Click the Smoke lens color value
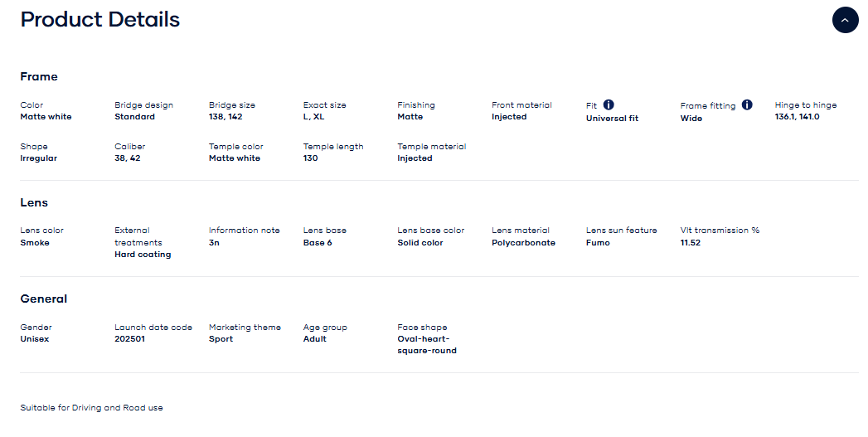 click(x=35, y=243)
